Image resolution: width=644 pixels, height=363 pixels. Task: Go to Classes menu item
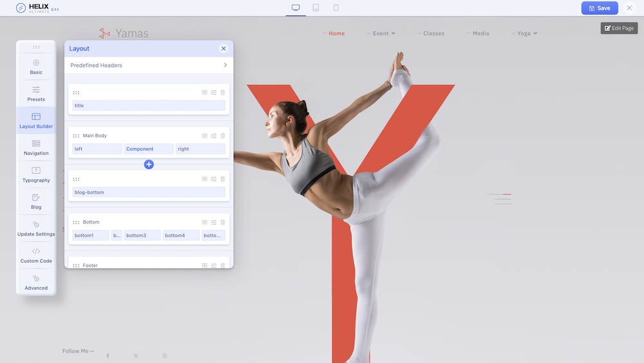tap(433, 33)
